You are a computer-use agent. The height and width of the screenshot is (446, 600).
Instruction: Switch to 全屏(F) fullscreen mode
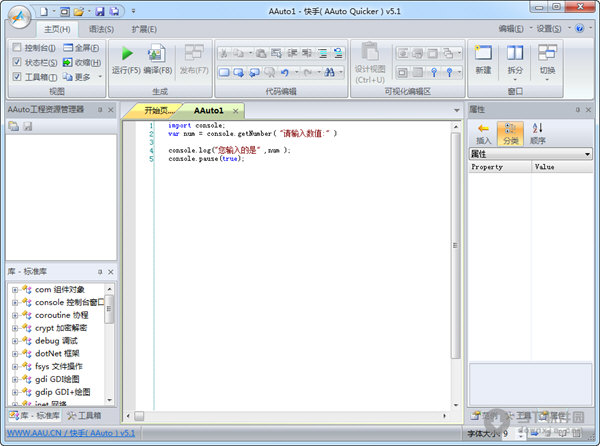coord(81,48)
